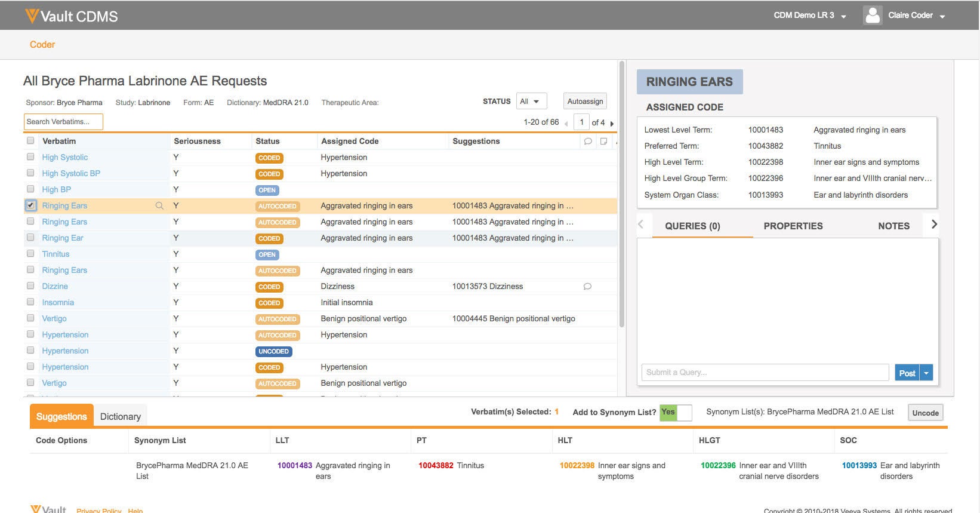Click the Uncode button

pos(925,413)
